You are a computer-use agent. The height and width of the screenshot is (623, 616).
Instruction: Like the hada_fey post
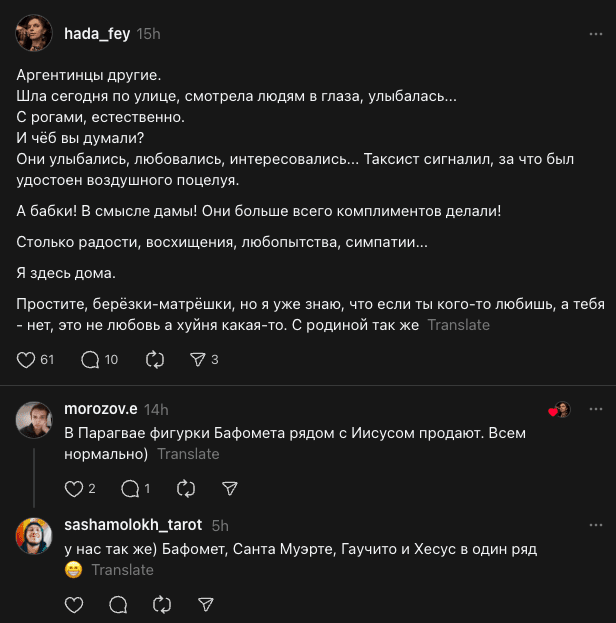pos(27,360)
